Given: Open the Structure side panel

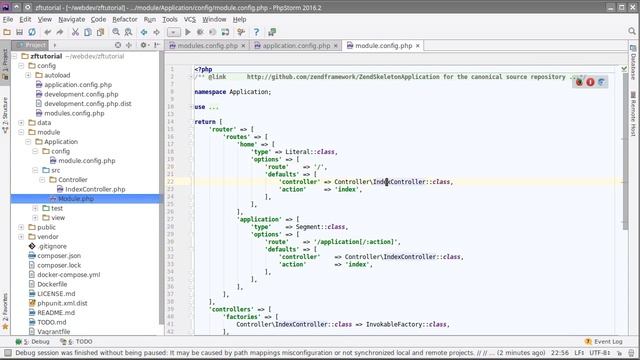Looking at the screenshot, I should coord(5,115).
